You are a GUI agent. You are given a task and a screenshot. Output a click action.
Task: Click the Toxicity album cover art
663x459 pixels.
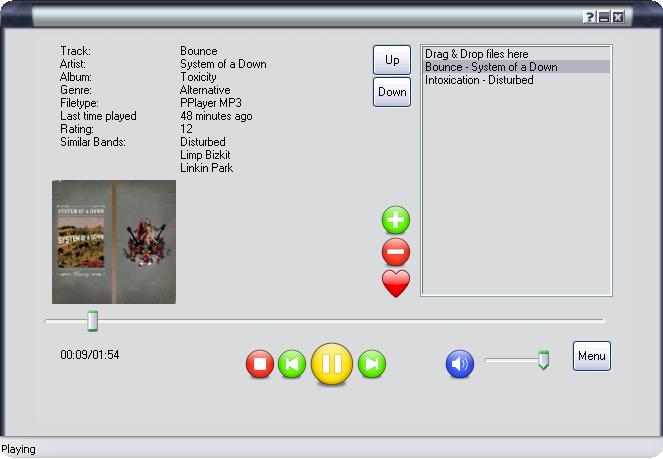tap(114, 242)
